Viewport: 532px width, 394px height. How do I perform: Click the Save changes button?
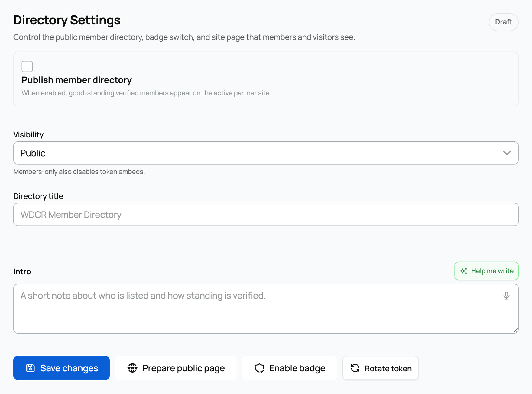61,368
